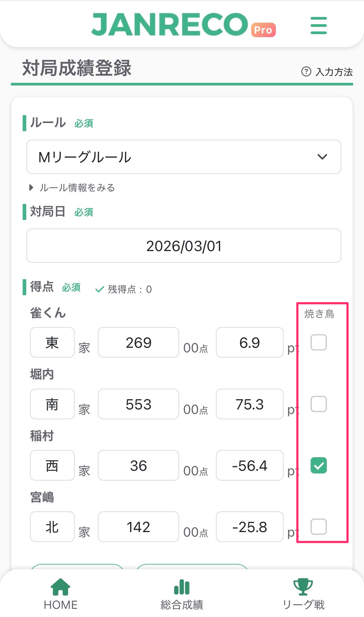This screenshot has height=617, width=364.
Task: Click the 対局日 date field 2026/03/01
Action: [184, 246]
